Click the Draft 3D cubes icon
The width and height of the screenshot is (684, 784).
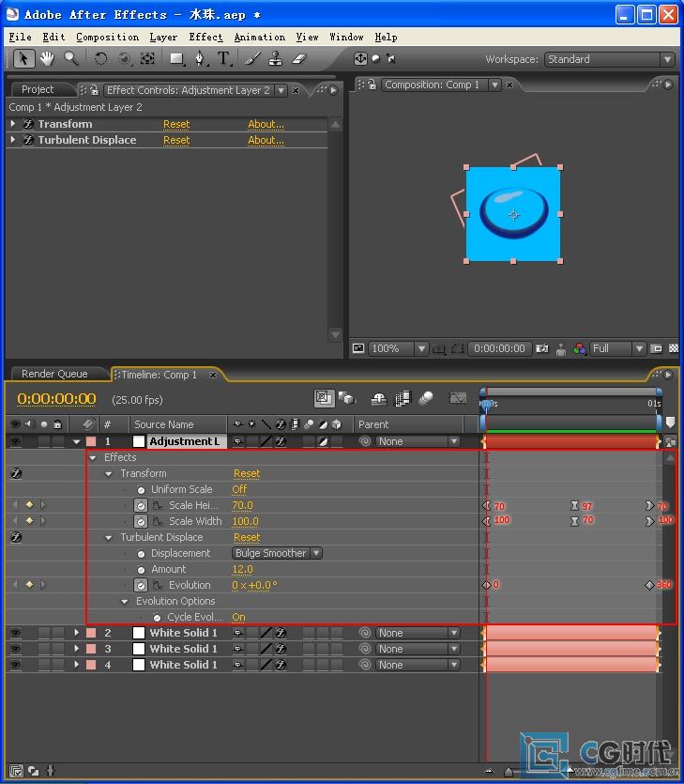(x=346, y=398)
